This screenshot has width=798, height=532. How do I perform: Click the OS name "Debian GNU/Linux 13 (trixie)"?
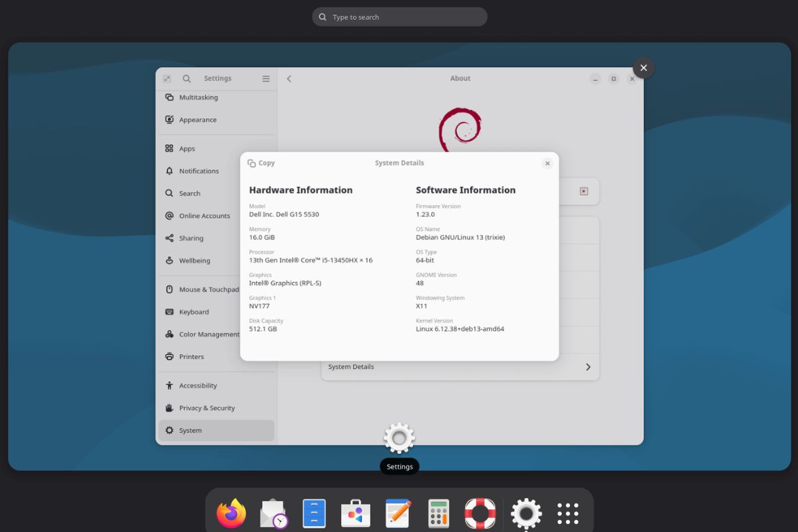(x=460, y=237)
